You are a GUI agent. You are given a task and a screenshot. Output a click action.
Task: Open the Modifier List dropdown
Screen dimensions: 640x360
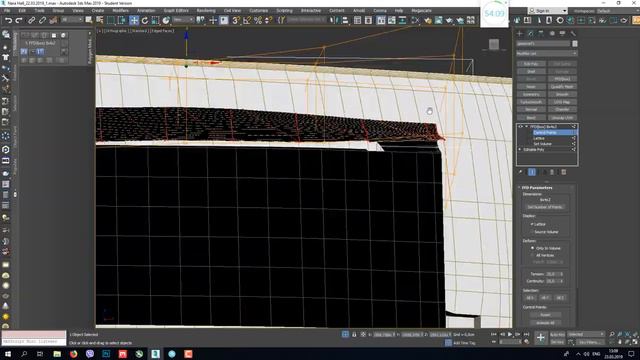547,53
